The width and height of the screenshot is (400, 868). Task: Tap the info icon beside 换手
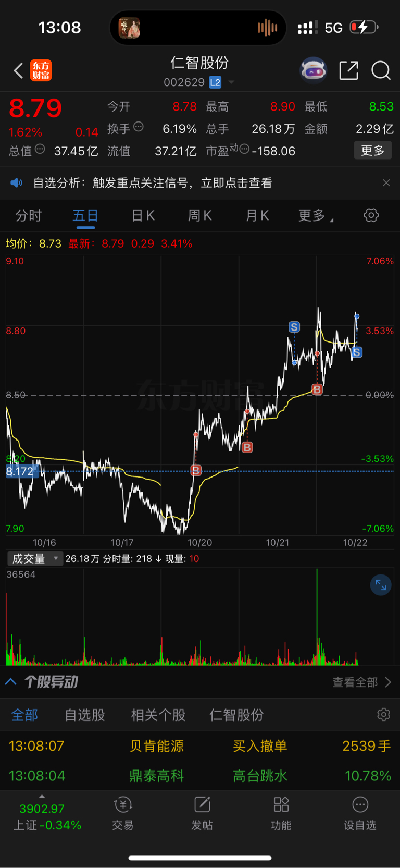[x=139, y=127]
